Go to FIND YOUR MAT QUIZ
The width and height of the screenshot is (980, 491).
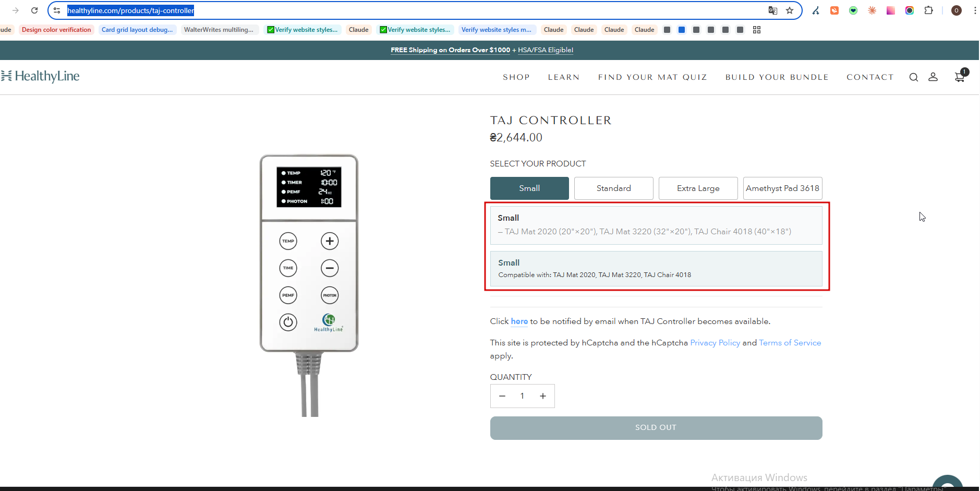652,77
